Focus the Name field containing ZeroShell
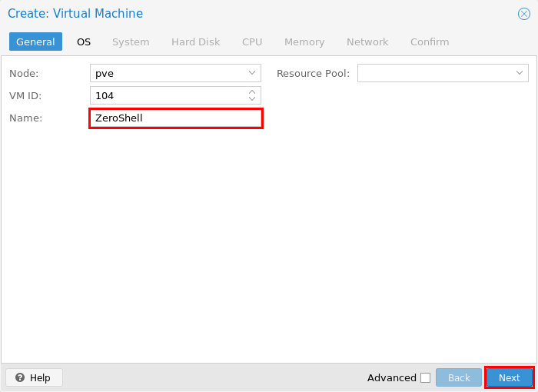This screenshot has height=392, width=538. (x=176, y=118)
